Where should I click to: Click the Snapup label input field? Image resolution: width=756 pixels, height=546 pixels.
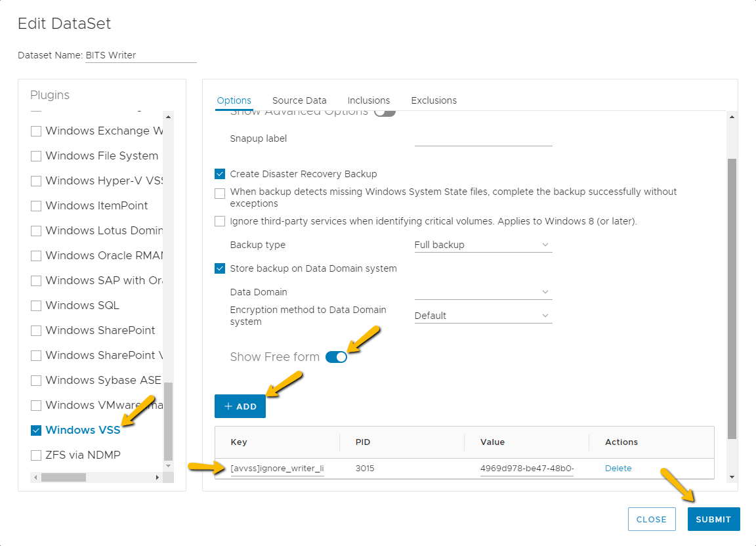pyautogui.click(x=483, y=138)
